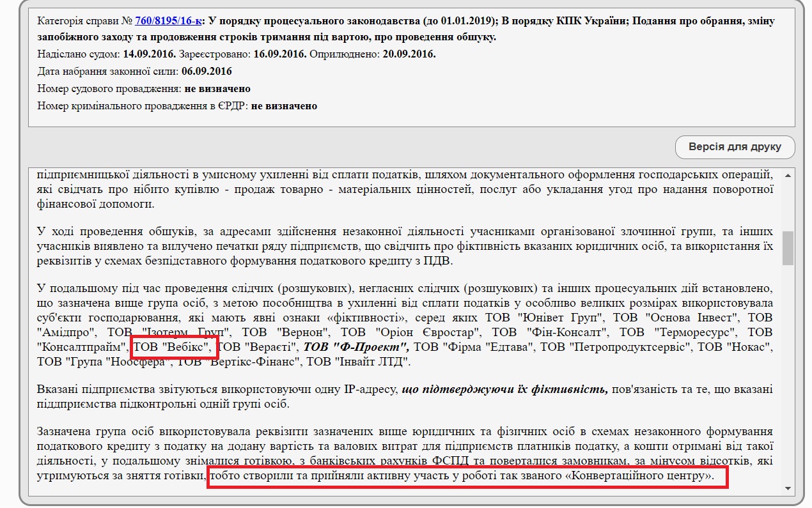
Task: Click the ТОВ "Юнівет Груп" company name
Action: (561, 318)
